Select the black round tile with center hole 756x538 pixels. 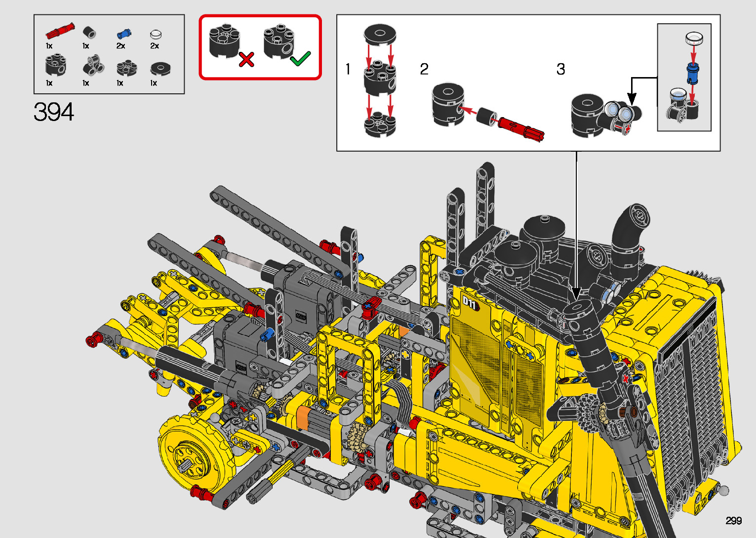[x=160, y=68]
